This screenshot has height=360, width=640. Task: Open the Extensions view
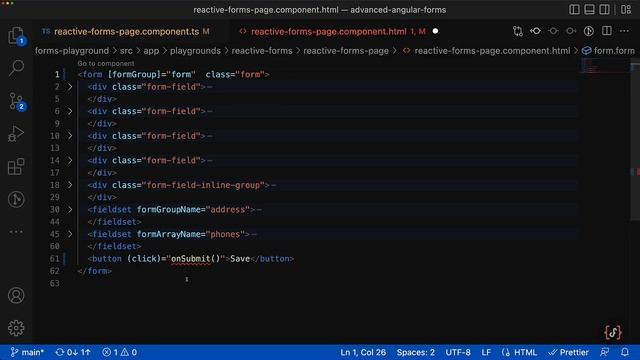(x=16, y=167)
